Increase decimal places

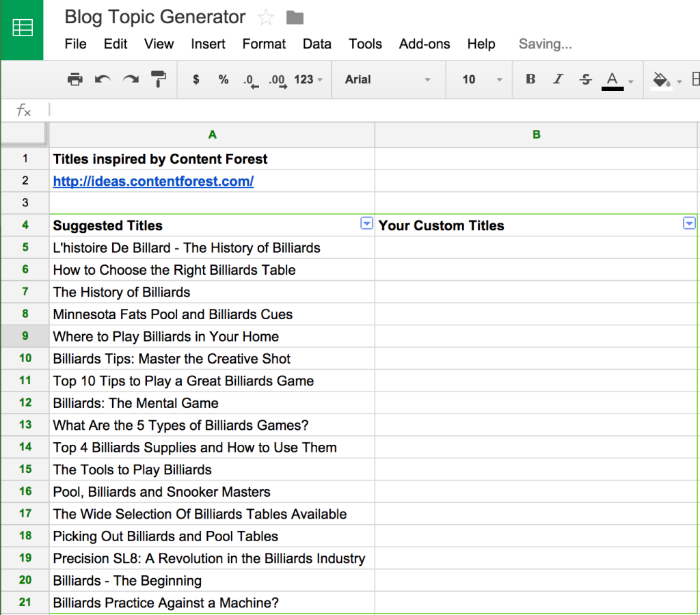click(278, 81)
